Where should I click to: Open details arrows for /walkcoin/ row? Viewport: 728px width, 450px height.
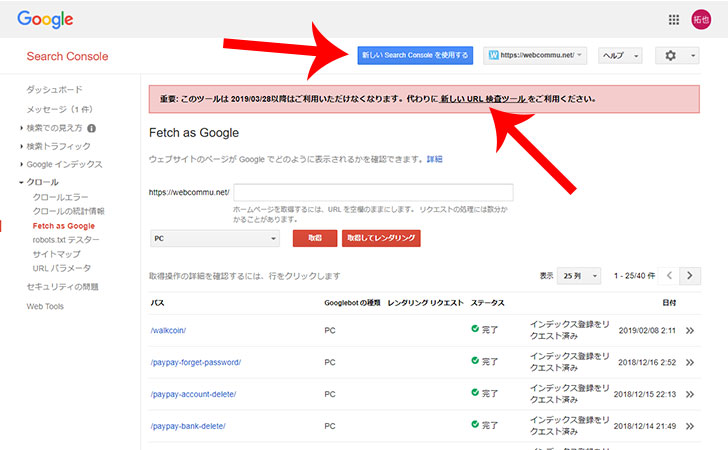coord(690,331)
